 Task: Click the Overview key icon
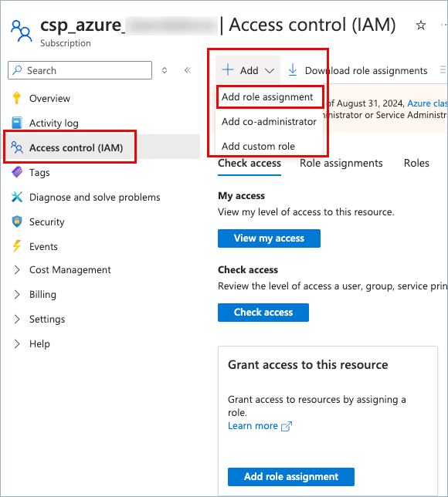pos(17,98)
